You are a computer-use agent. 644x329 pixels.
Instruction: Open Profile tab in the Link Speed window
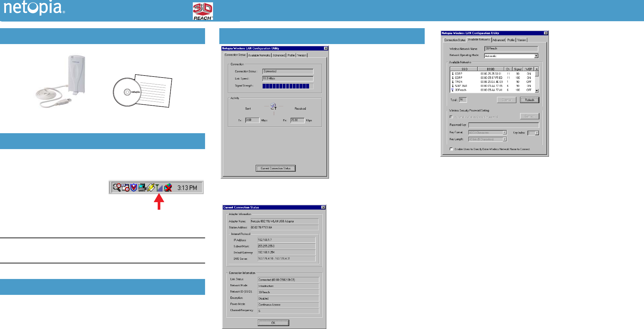tap(291, 55)
